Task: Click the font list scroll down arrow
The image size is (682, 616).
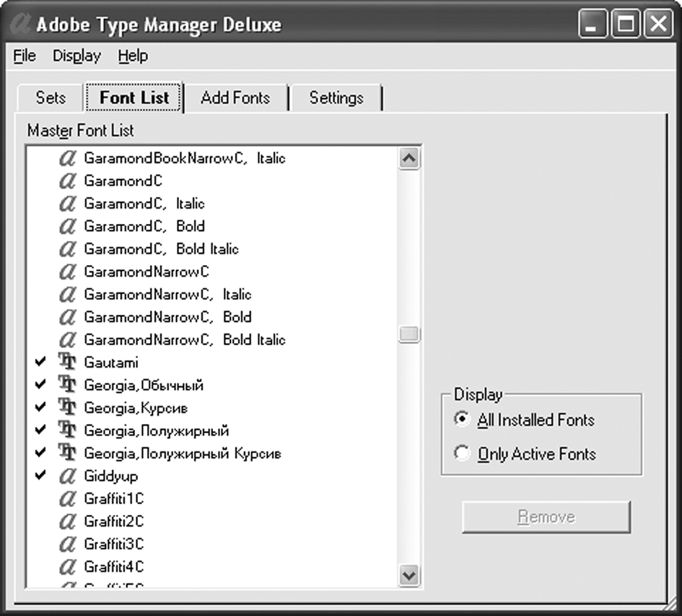Action: point(409,576)
